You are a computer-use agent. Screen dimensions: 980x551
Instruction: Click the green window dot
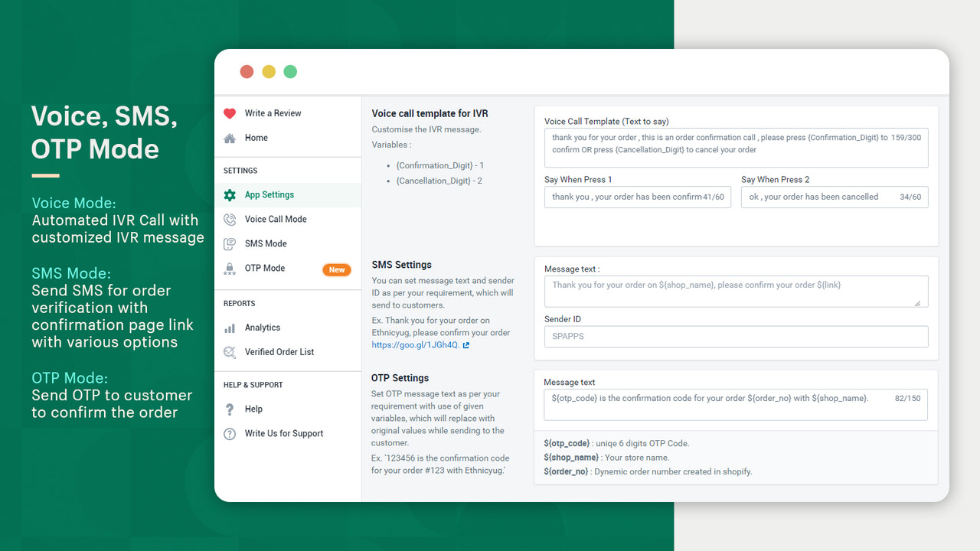(290, 72)
